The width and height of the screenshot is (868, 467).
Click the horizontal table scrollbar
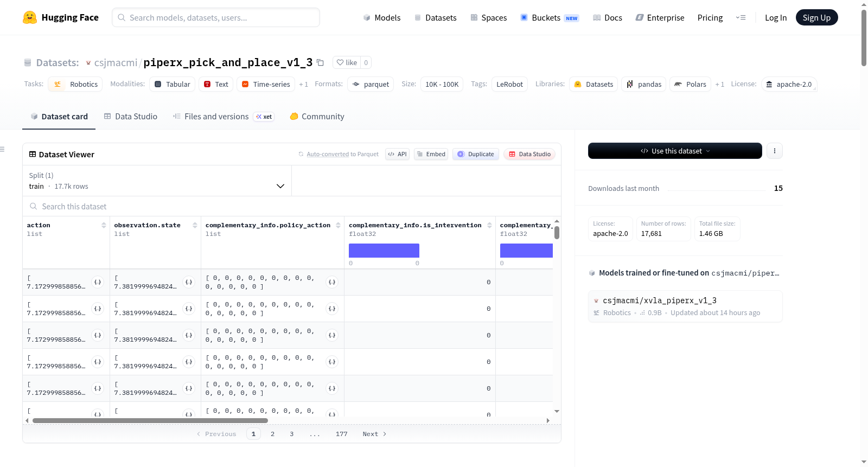(150, 420)
